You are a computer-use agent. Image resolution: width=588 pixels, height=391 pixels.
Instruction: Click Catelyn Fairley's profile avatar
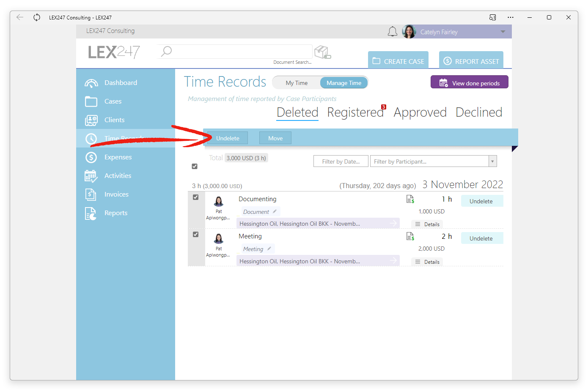pyautogui.click(x=409, y=32)
